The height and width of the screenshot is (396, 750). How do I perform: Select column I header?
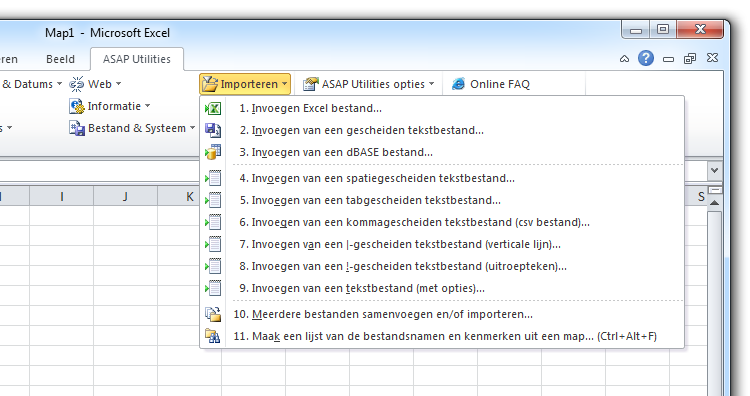(62, 197)
